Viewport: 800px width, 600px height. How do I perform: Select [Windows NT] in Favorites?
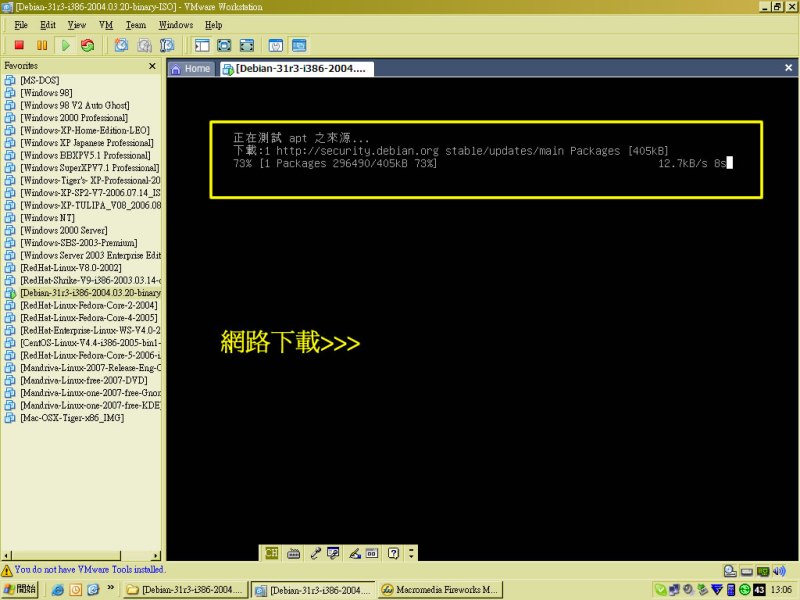(47, 218)
